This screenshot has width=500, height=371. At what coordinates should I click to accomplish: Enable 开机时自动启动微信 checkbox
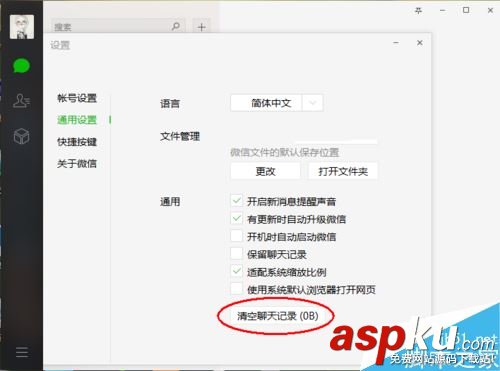(236, 236)
